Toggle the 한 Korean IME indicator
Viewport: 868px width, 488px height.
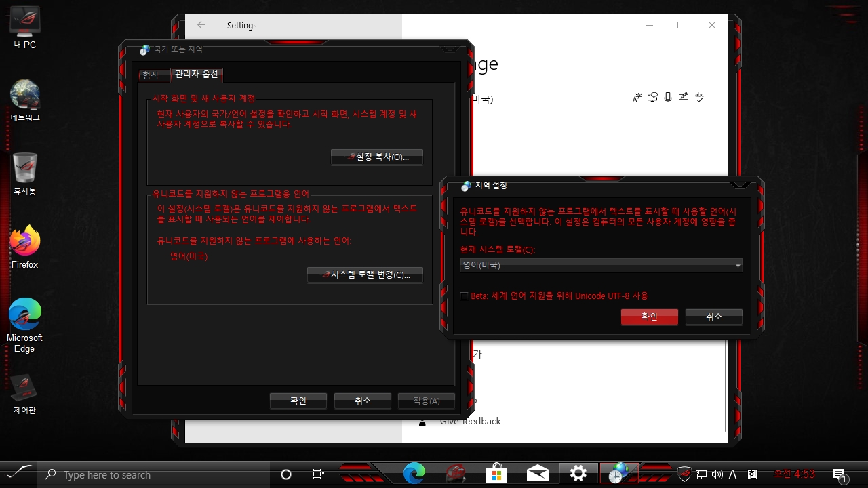pos(753,475)
